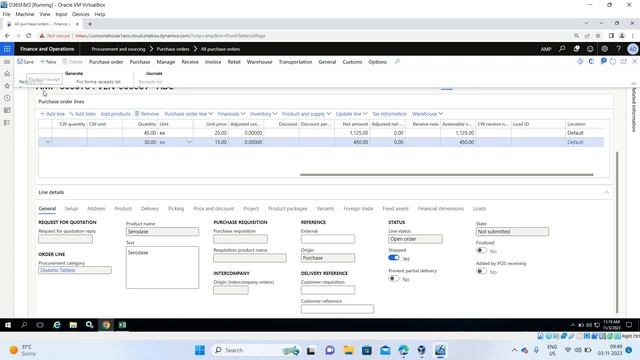Expand the navigation pane hamburger icon
Image resolution: width=640 pixels, height=360 pixels.
tap(7, 62)
